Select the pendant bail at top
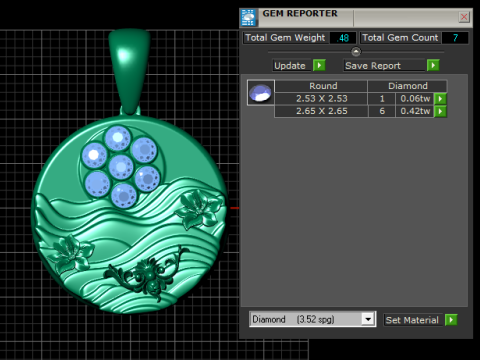This screenshot has width=480, height=360. [129, 71]
